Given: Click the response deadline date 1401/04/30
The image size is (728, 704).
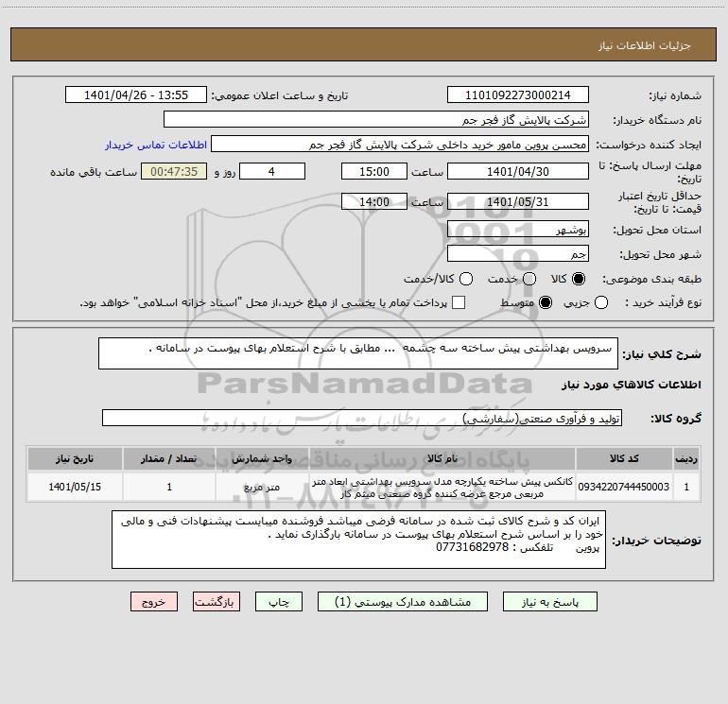Looking at the screenshot, I should click(x=518, y=171).
